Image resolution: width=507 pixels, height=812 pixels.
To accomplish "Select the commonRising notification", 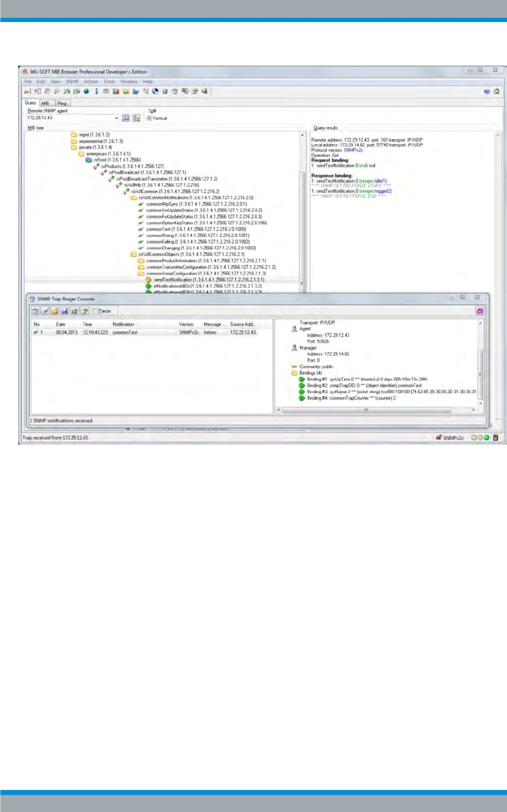I will click(194, 236).
